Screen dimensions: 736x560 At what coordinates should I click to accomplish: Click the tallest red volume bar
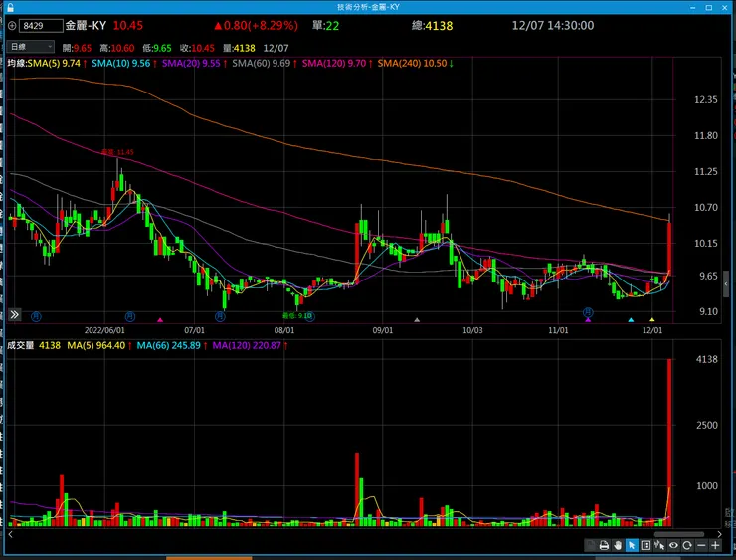[669, 443]
